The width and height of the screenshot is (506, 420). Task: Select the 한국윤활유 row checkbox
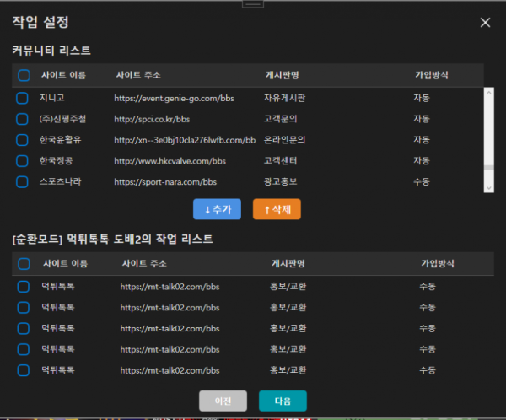(23, 139)
